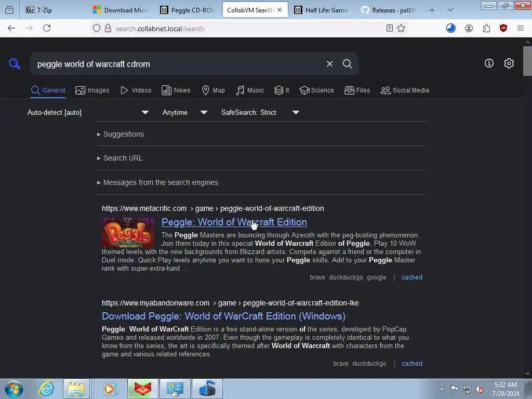Select the It search category
Image resolution: width=532 pixels, height=399 pixels.
pyautogui.click(x=282, y=90)
